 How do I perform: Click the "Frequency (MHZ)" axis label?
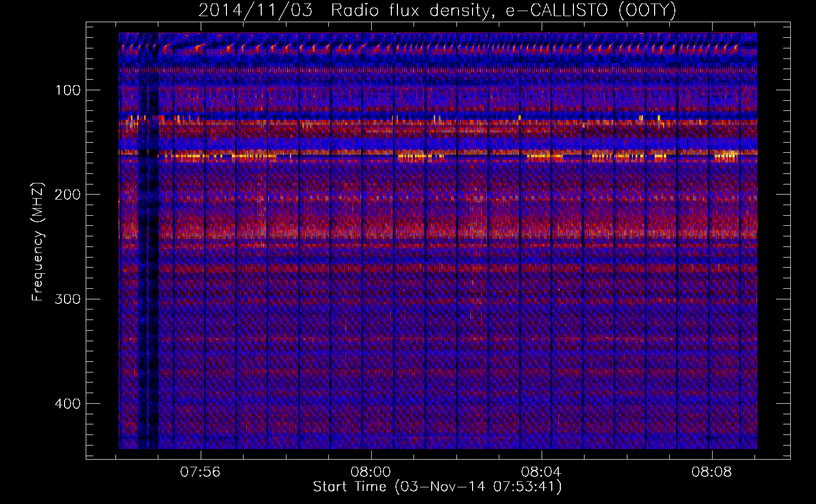(38, 242)
